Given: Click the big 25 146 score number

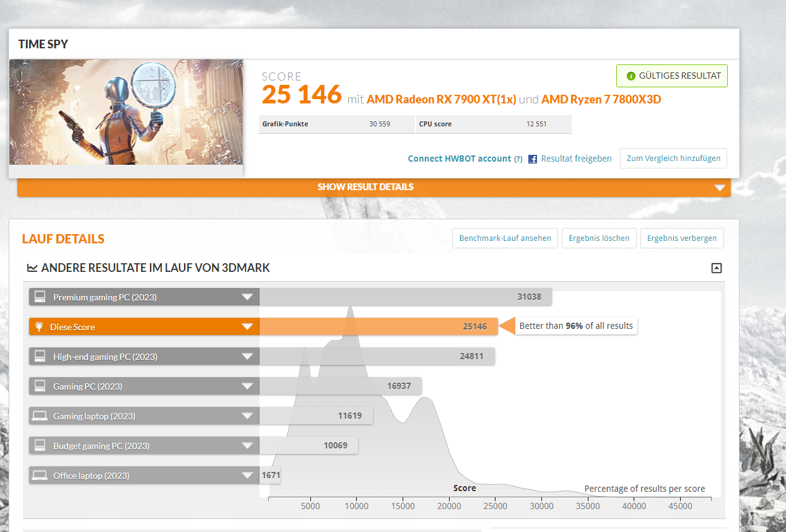Looking at the screenshot, I should click(x=302, y=95).
